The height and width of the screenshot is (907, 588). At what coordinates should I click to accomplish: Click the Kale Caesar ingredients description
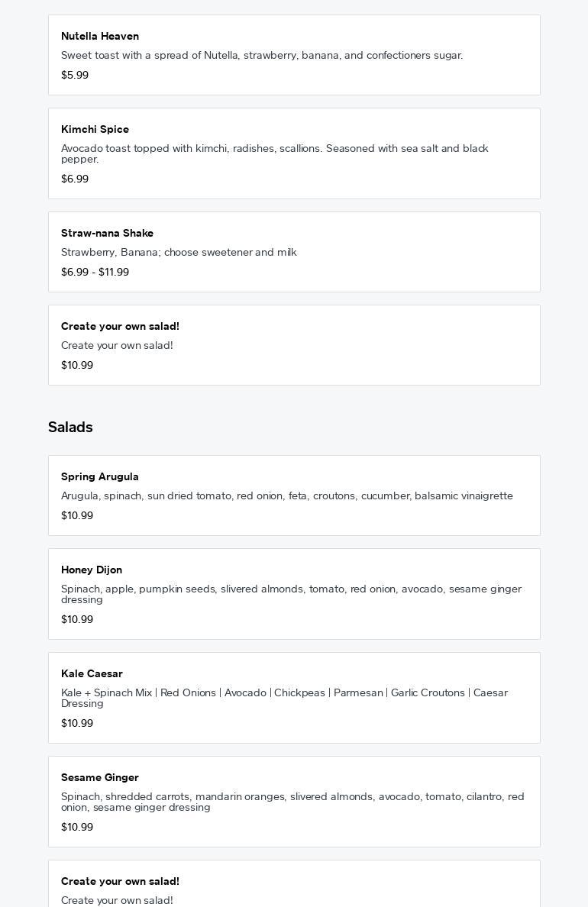(284, 698)
